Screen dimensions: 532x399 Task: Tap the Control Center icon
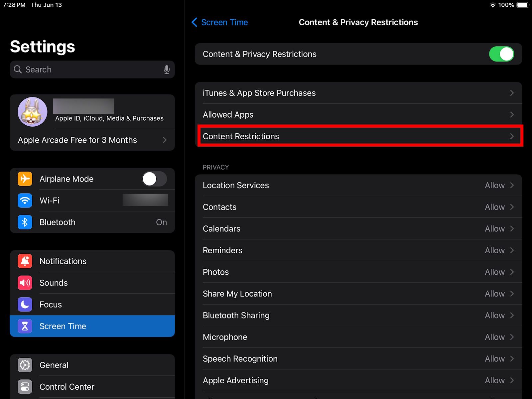pos(25,387)
